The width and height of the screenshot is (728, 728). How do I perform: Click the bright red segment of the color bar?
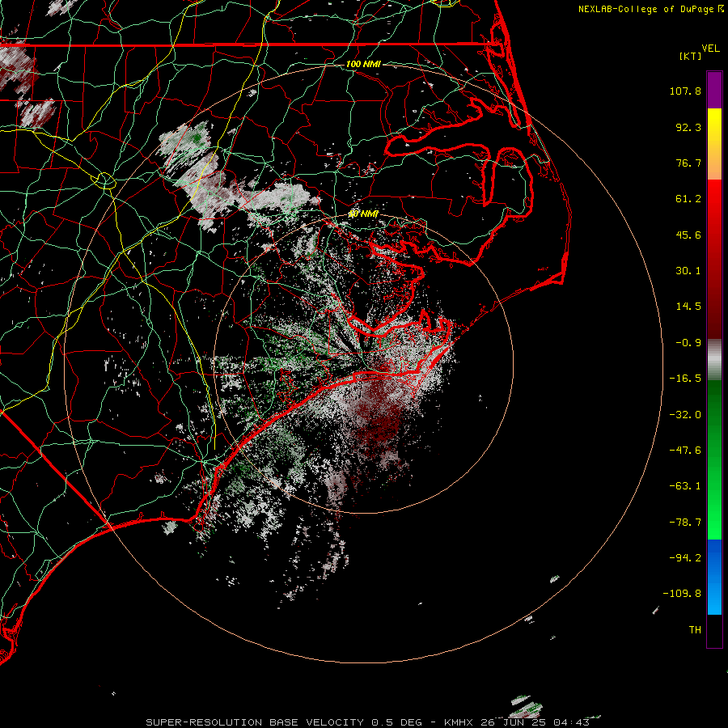714,200
